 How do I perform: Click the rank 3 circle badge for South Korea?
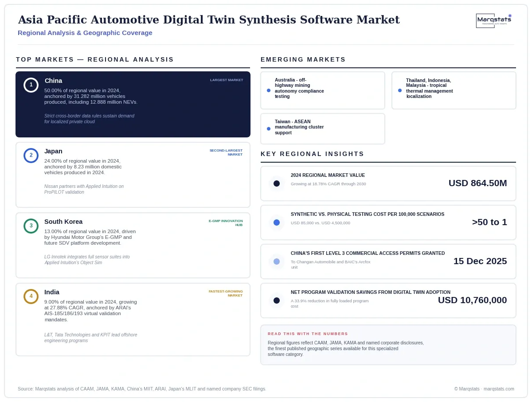tap(31, 226)
